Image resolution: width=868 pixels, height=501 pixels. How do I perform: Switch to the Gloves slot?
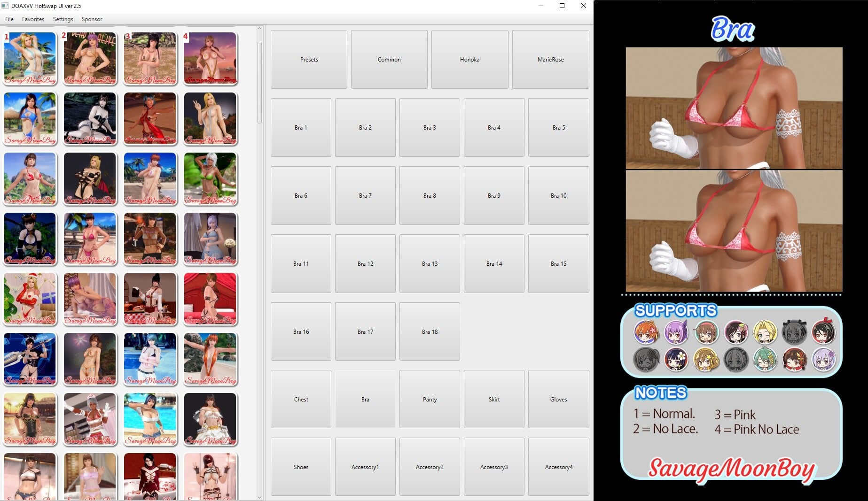558,399
